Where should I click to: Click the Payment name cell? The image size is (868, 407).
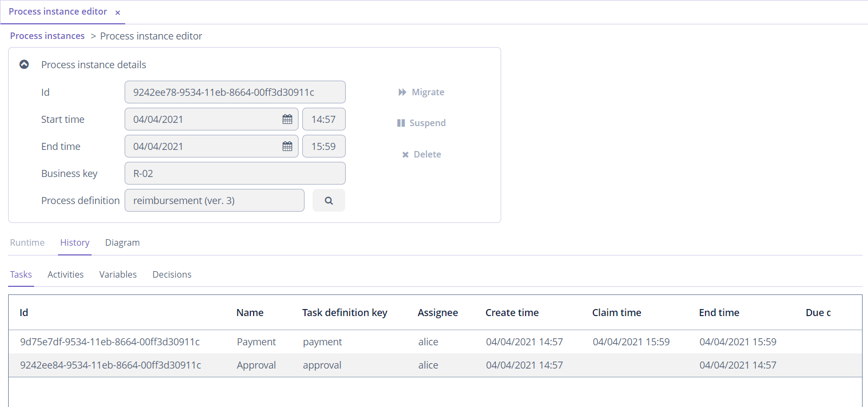coord(256,342)
